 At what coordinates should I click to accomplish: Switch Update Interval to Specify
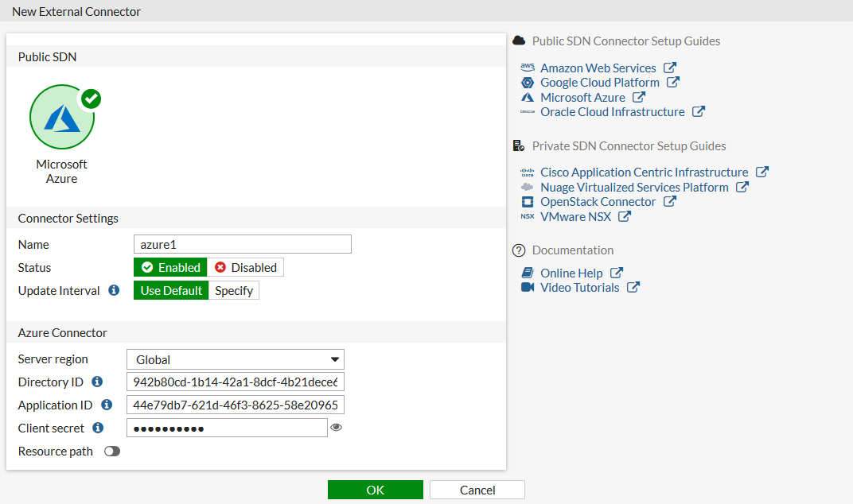[x=233, y=290]
